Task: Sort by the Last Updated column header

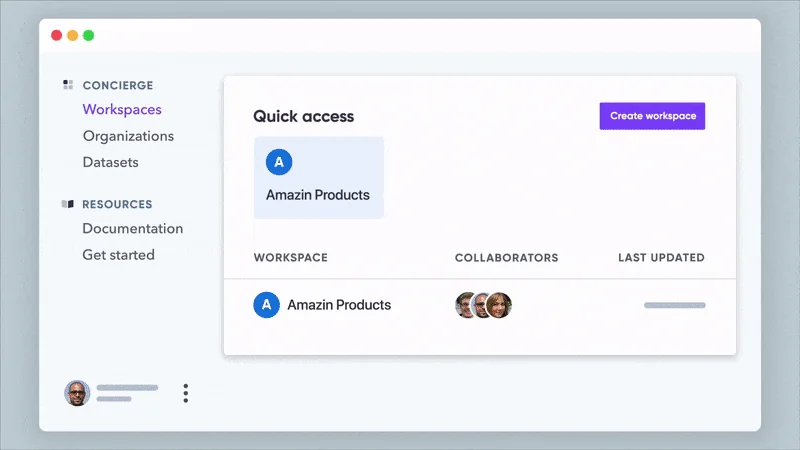Action: [x=661, y=258]
